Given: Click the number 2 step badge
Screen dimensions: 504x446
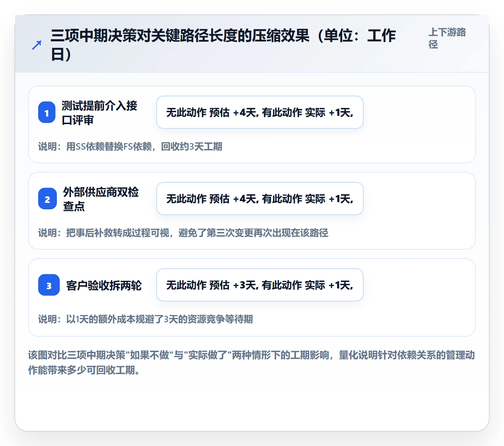Looking at the screenshot, I should coord(48,199).
